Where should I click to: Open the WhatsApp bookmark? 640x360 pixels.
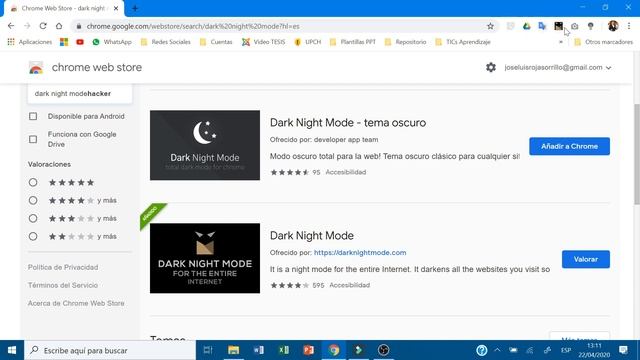(112, 42)
